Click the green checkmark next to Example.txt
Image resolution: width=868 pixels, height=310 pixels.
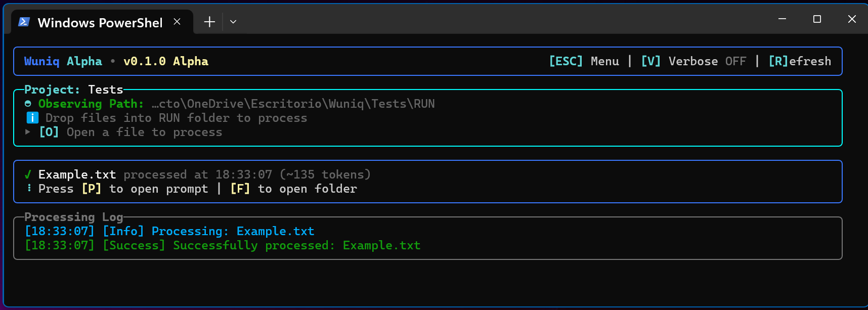pos(28,175)
